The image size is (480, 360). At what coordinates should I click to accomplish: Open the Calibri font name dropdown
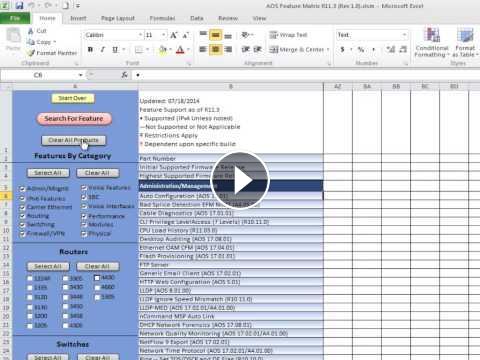tap(140, 35)
